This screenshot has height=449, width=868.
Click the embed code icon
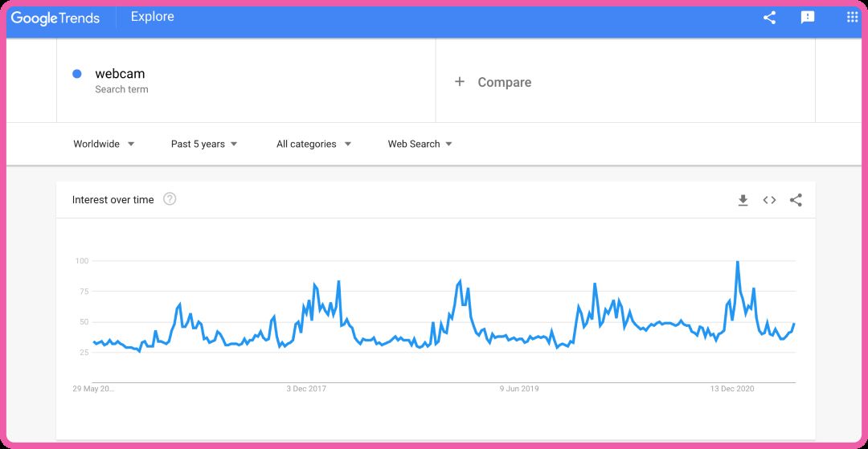[769, 200]
